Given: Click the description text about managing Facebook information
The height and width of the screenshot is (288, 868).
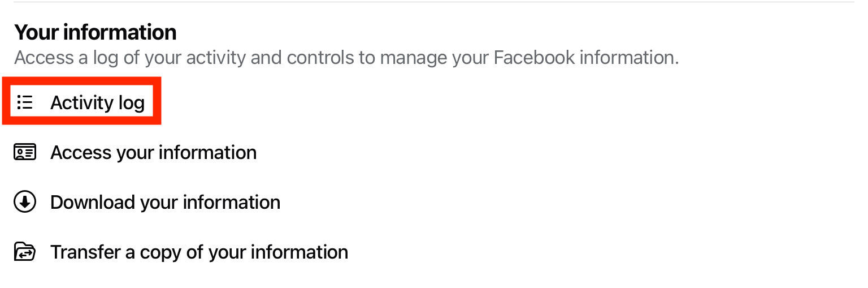Looking at the screenshot, I should [346, 58].
